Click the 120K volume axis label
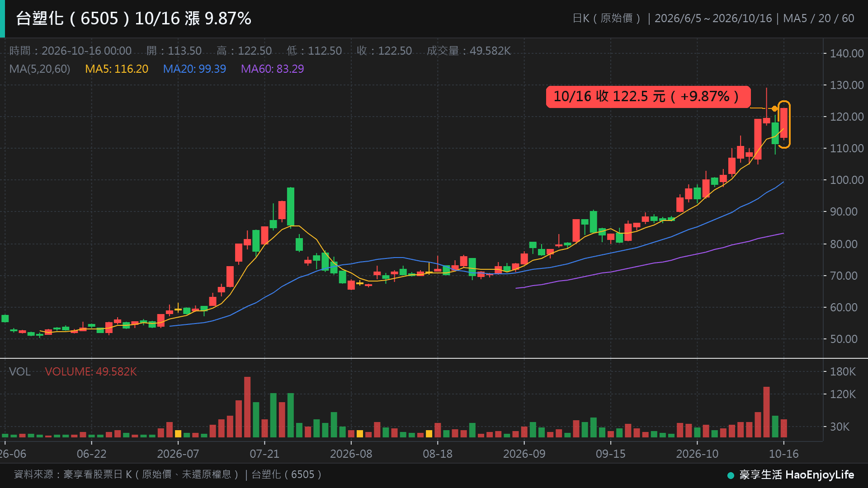868x488 pixels. [843, 394]
